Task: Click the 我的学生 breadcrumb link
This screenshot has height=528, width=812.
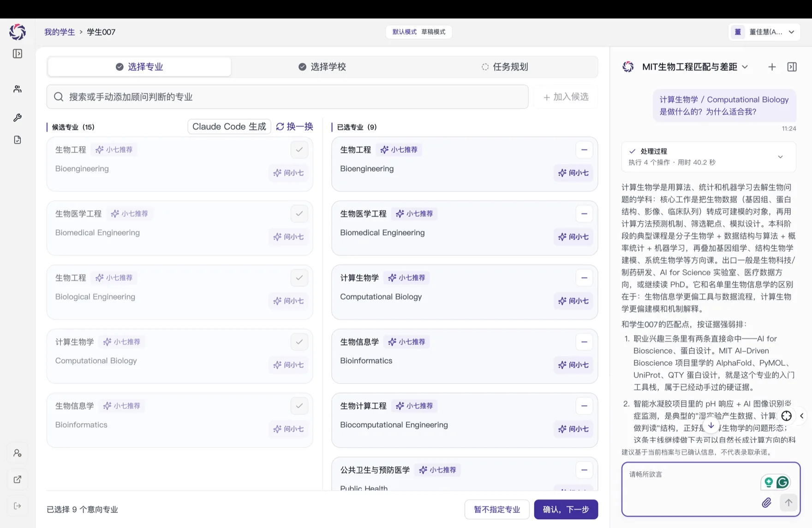Action: pos(60,32)
